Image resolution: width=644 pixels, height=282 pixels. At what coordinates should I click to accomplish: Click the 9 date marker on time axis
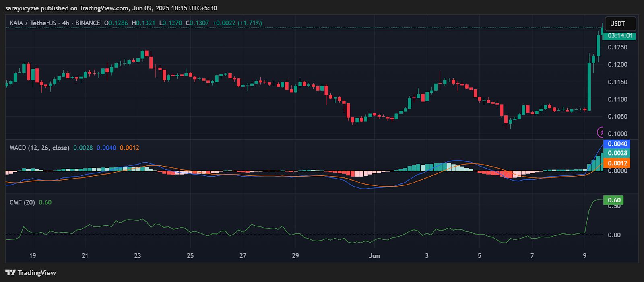(584, 256)
